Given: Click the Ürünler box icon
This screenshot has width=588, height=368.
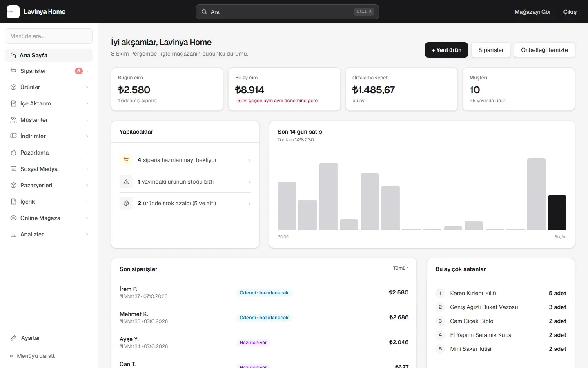Looking at the screenshot, I should (13, 87).
